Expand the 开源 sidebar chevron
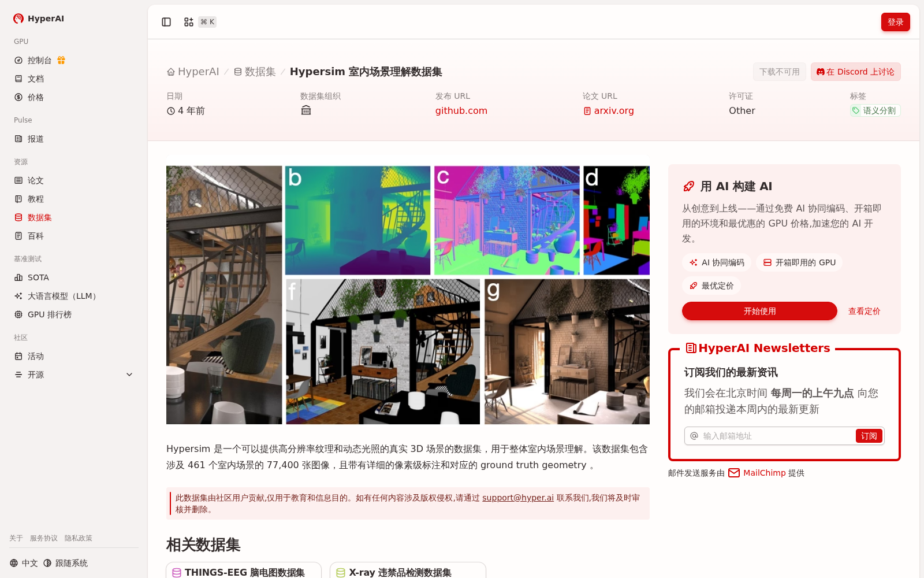 coord(129,375)
